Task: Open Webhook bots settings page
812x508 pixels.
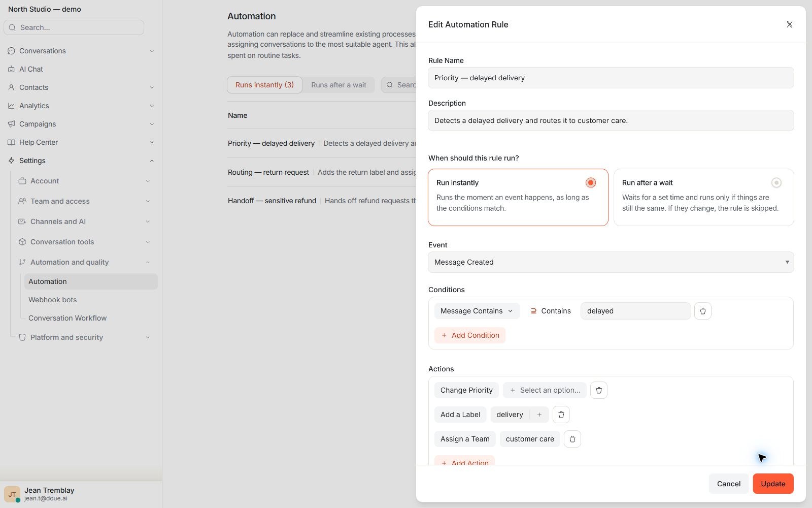Action: [53, 300]
